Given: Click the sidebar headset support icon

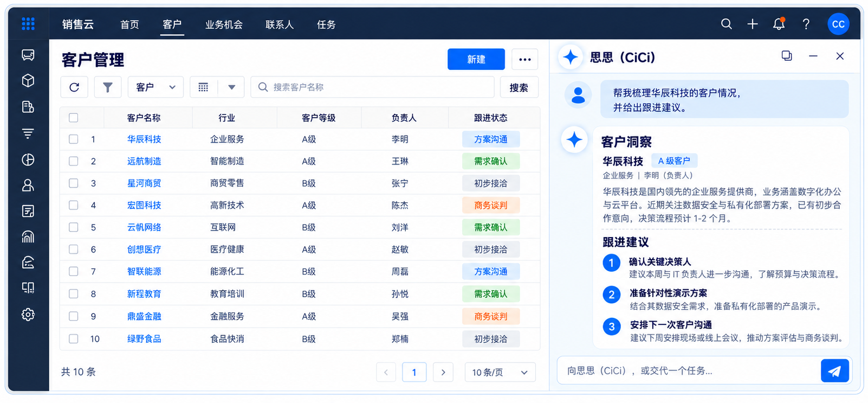Looking at the screenshot, I should [28, 263].
